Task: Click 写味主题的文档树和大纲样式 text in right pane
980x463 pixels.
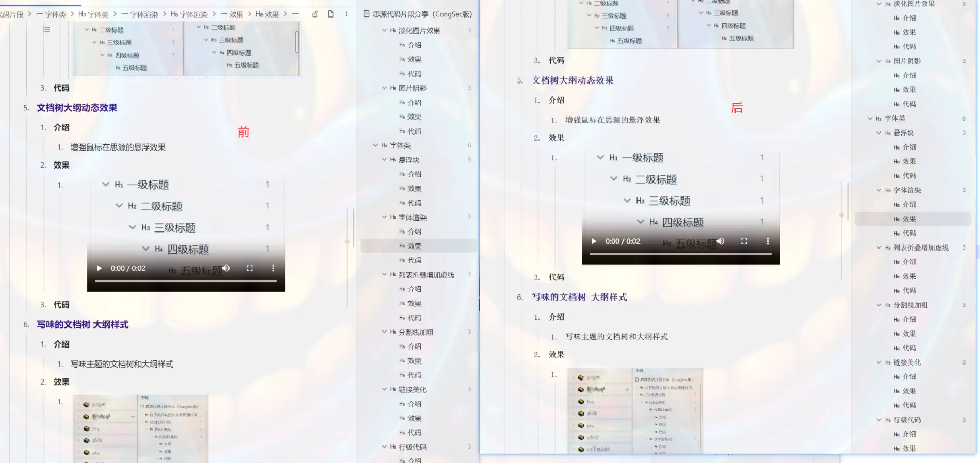Action: point(616,337)
